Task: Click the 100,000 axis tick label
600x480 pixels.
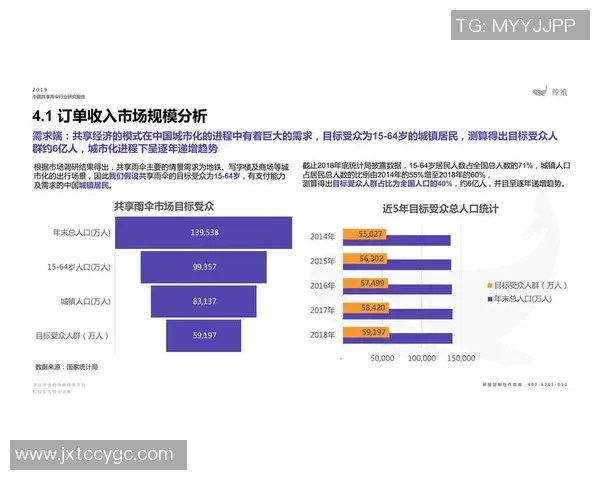Action: pos(422,358)
